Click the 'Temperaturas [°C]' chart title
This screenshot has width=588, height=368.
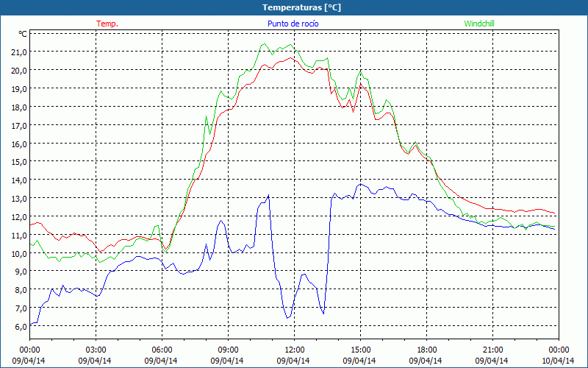(x=301, y=7)
